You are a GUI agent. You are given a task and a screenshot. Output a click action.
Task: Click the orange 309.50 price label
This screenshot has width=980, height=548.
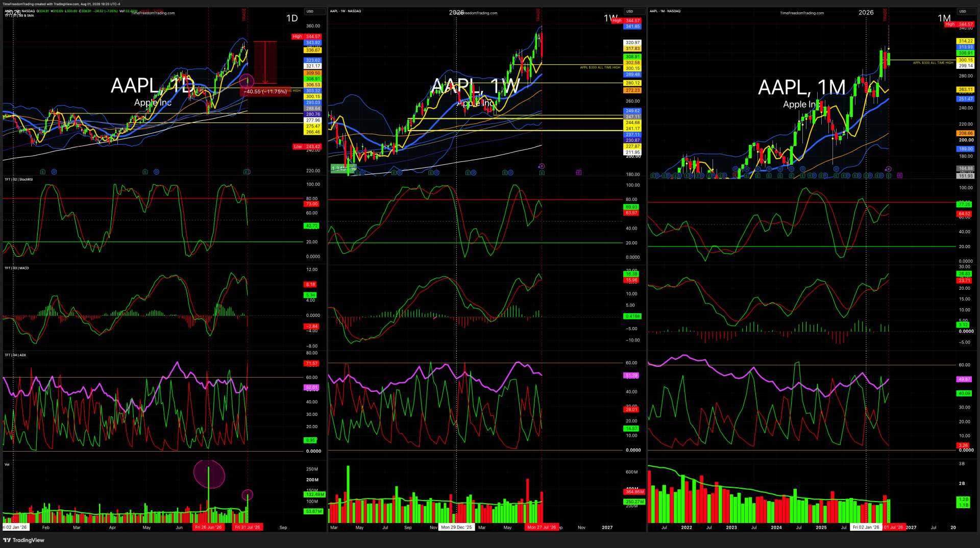[313, 73]
